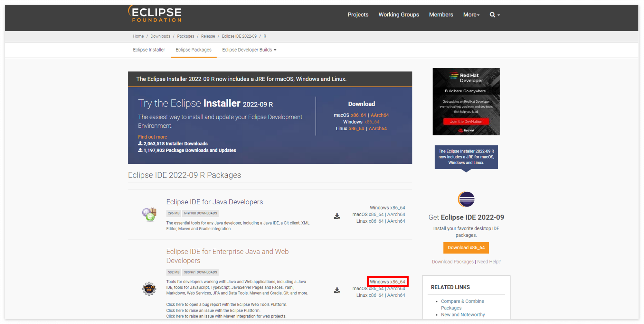Screen dimensions: 644x324
Task: Click here link for Maven integration issue
Action: point(180,316)
